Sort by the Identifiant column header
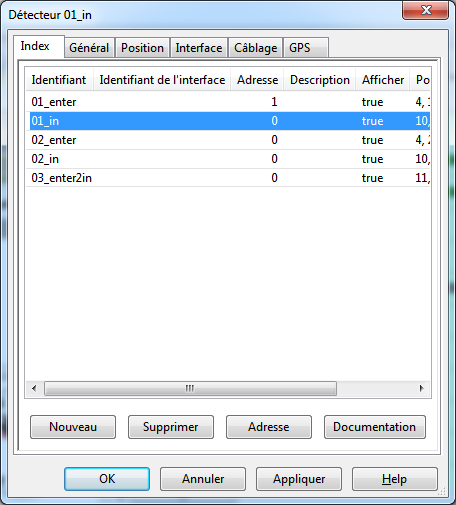This screenshot has height=505, width=456. [x=59, y=80]
